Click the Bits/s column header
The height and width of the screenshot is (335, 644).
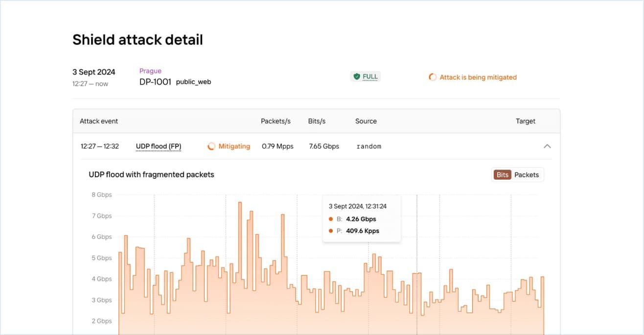click(317, 121)
